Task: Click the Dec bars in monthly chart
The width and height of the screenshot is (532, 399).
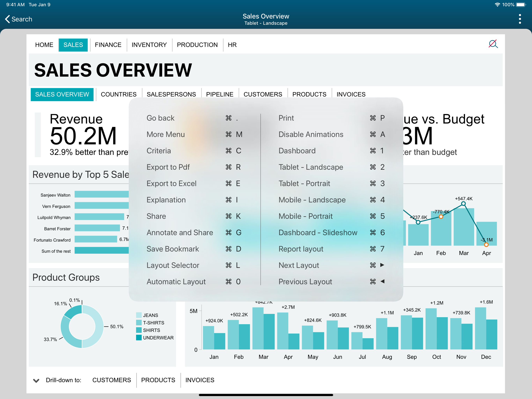Action: (x=486, y=328)
